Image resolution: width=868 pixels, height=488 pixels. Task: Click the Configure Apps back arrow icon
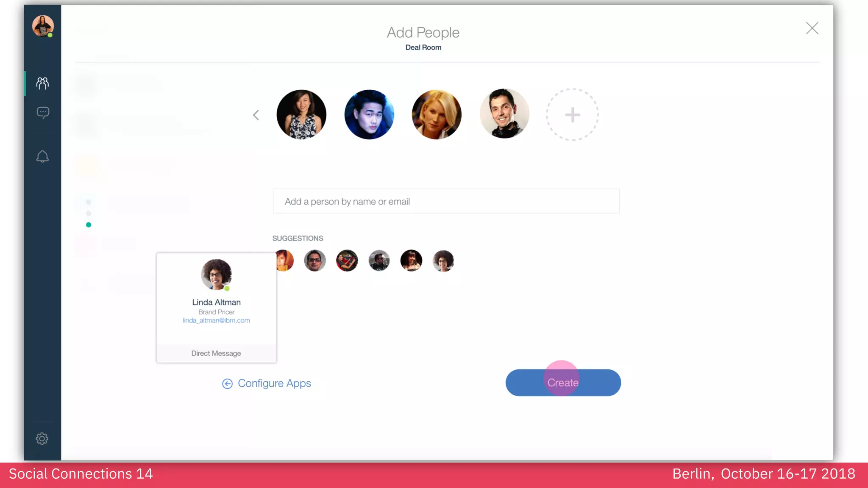pyautogui.click(x=227, y=383)
